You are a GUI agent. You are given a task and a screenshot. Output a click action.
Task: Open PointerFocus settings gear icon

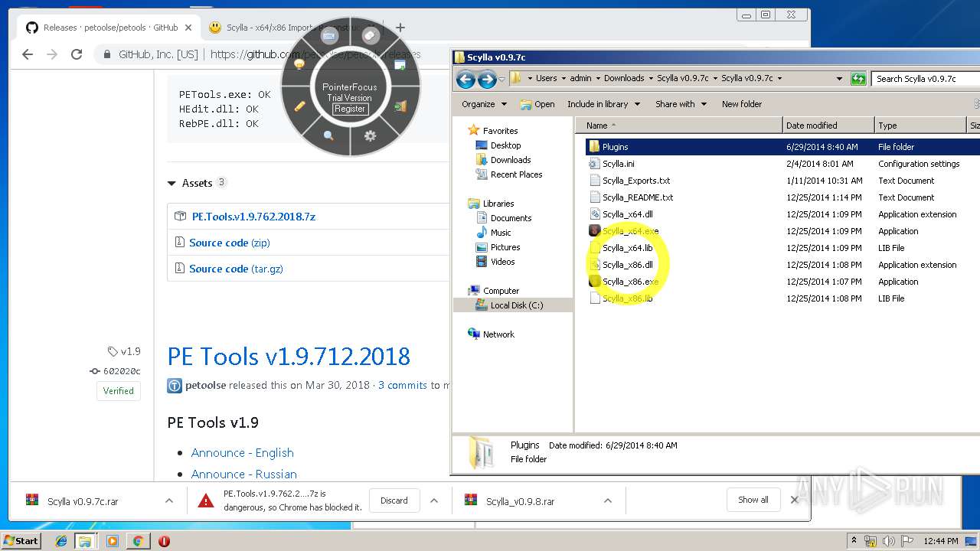tap(371, 135)
